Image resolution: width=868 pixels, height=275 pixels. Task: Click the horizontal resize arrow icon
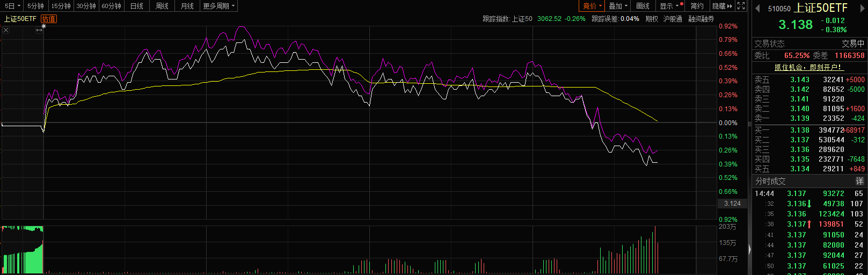pos(39,30)
